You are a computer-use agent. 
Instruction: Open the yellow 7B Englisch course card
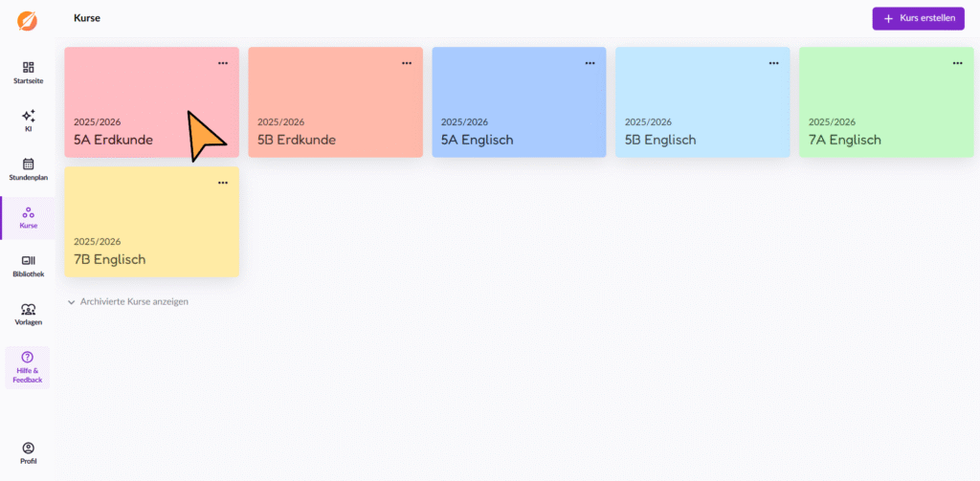(152, 222)
